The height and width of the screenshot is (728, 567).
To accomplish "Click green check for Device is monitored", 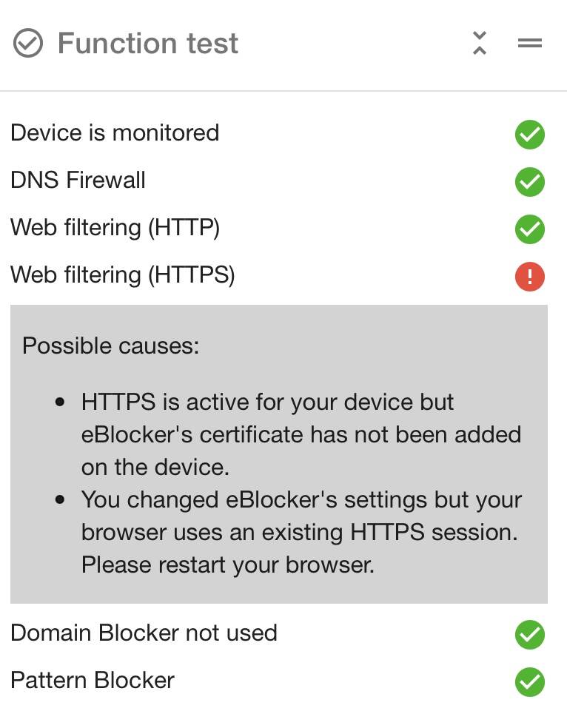I will click(530, 135).
